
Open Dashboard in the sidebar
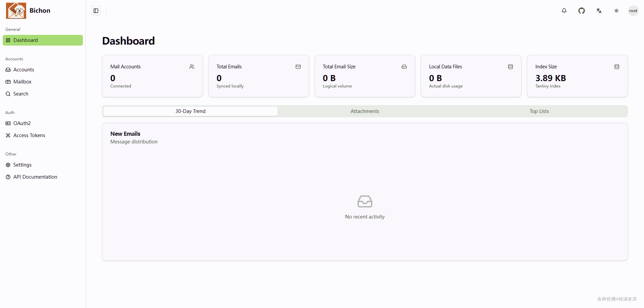pyautogui.click(x=43, y=40)
